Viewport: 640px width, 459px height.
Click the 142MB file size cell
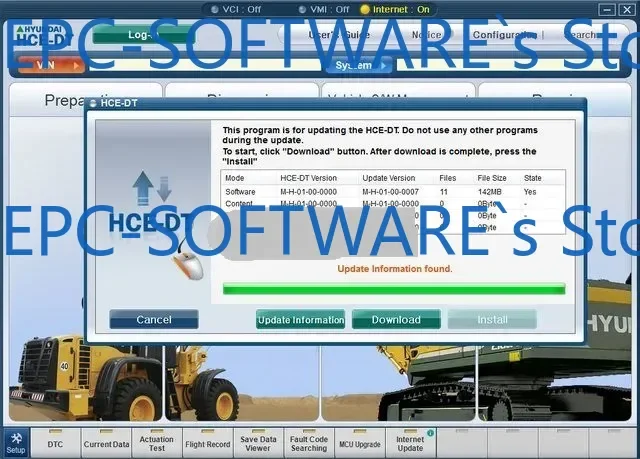coord(489,192)
